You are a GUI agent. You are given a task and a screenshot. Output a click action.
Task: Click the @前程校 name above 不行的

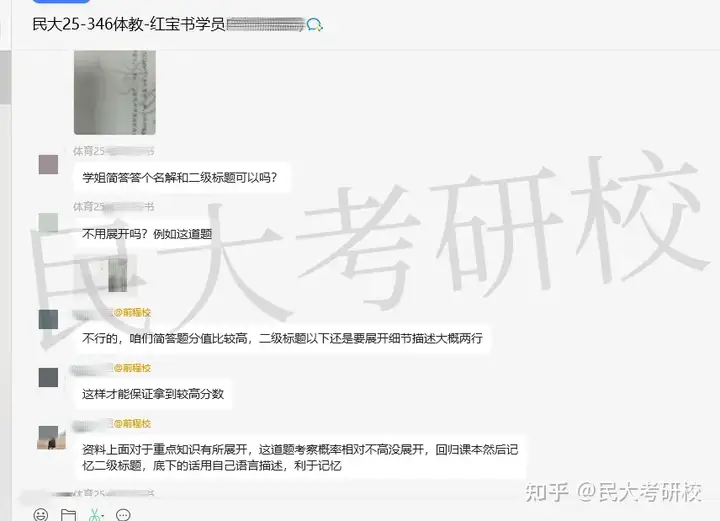click(x=132, y=313)
